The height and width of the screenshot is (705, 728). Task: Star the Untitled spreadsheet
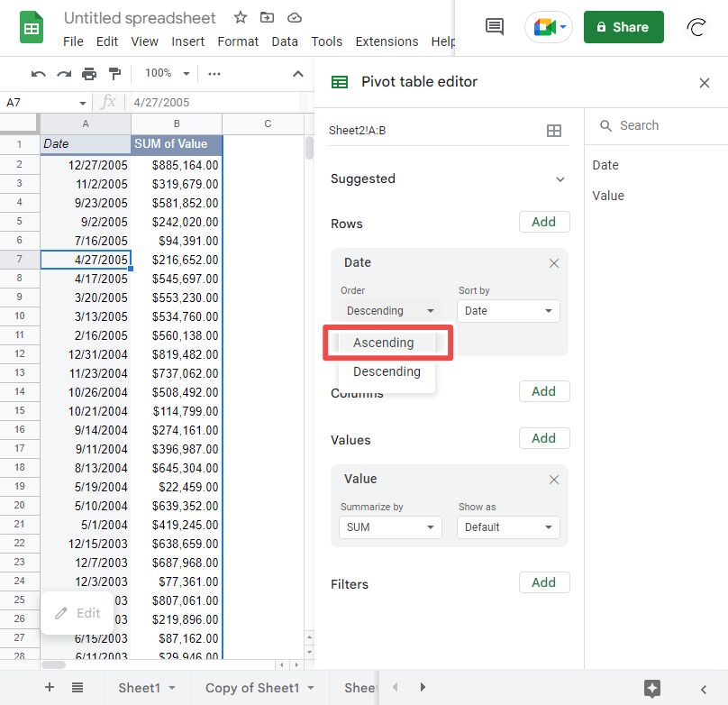[240, 18]
